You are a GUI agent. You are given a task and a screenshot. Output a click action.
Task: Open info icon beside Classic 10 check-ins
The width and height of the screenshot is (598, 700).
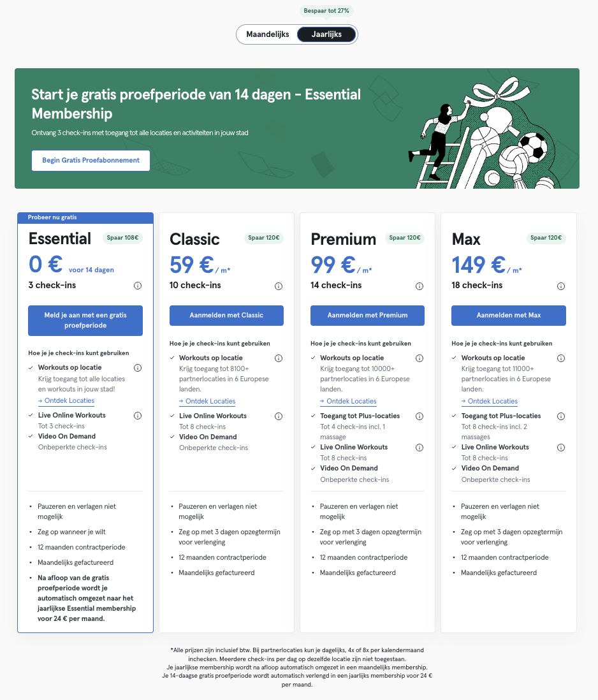pos(279,286)
